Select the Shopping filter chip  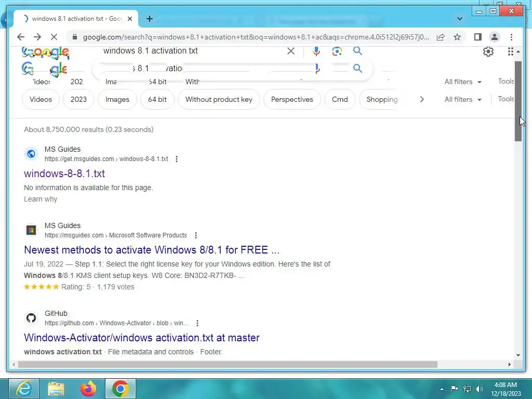[382, 99]
